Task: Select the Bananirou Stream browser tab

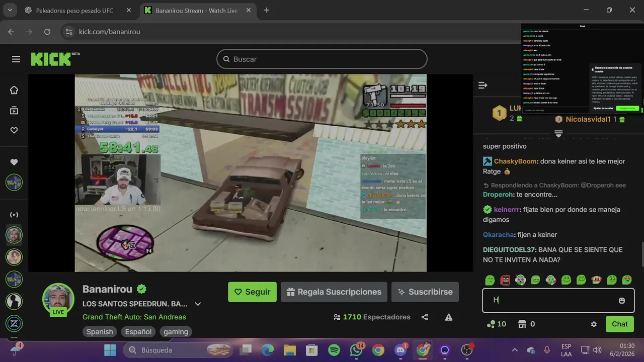Action: tap(196, 10)
